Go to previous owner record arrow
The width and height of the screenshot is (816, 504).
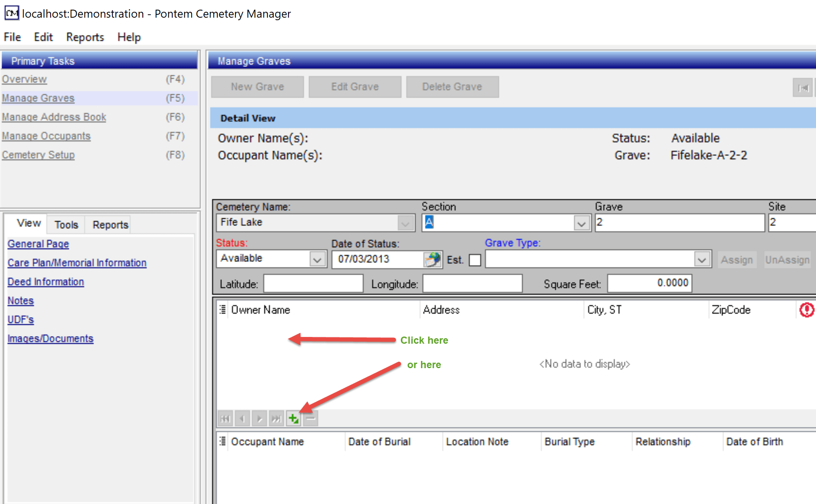(242, 419)
